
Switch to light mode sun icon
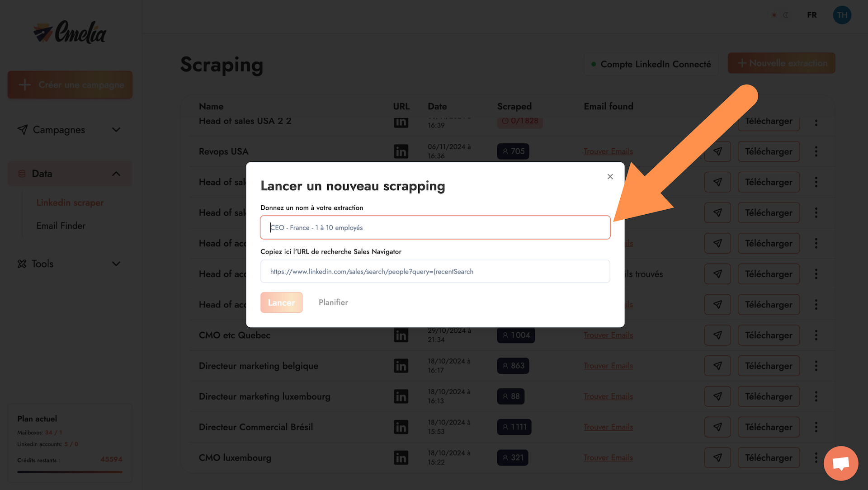coord(774,15)
